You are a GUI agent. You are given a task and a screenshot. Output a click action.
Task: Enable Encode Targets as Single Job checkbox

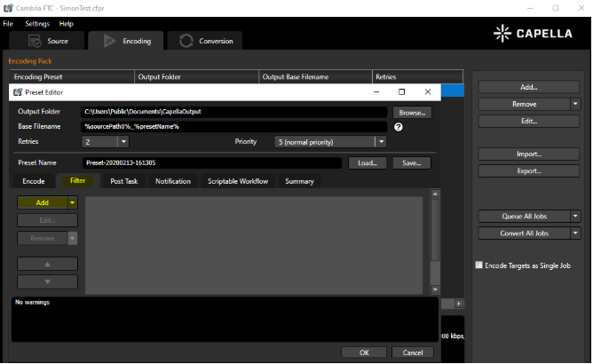point(479,265)
